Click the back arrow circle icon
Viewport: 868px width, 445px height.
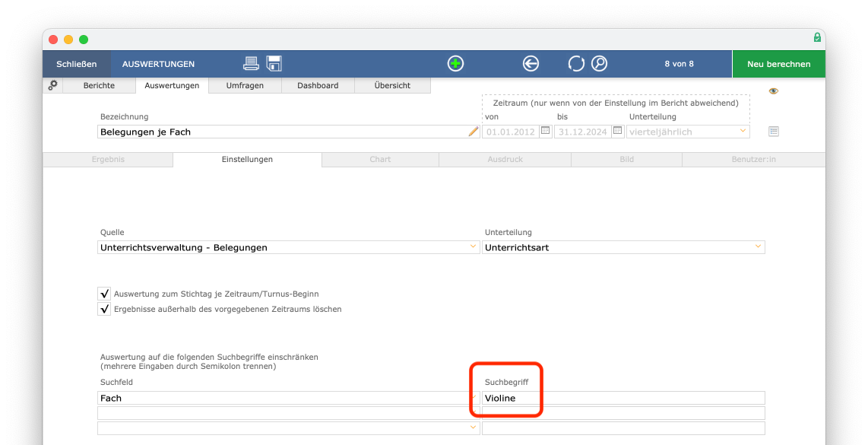pos(531,64)
